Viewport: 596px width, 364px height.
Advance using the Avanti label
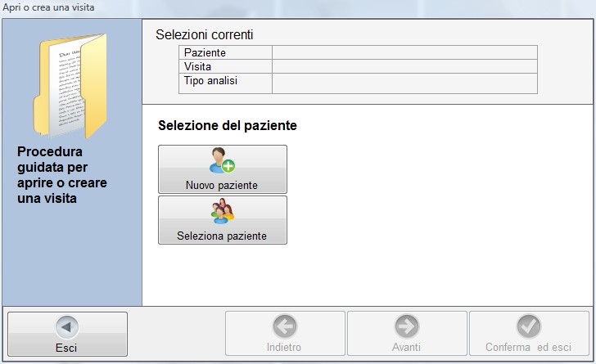coord(406,347)
